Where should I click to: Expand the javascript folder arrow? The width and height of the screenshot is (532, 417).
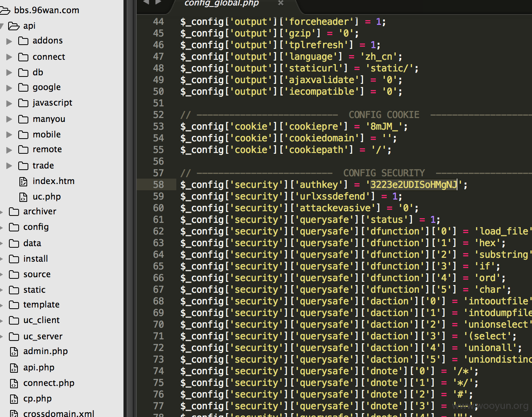point(9,103)
